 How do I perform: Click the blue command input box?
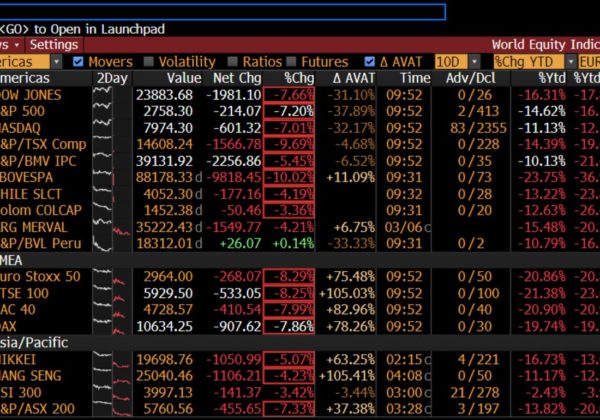point(223,11)
